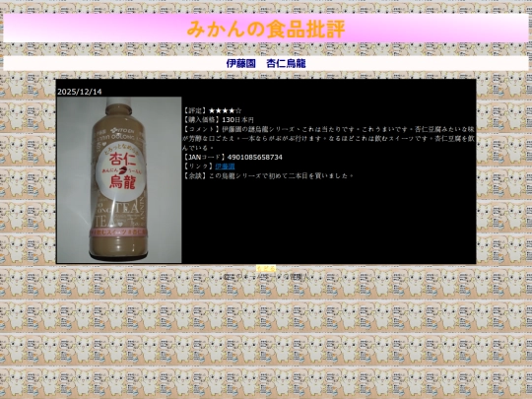This screenshot has height=399, width=532.
Task: Click the みかんの食品批評 site title
Action: (266, 29)
